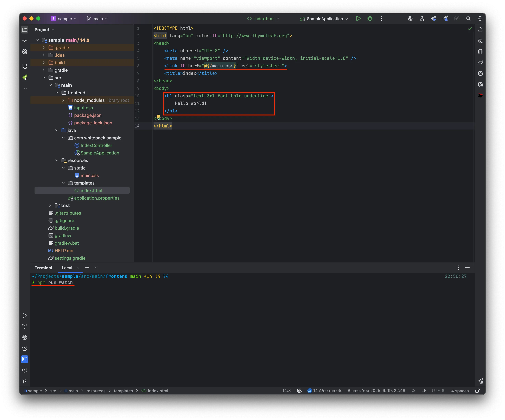Click the 14:8 caret position indicator
This screenshot has height=420, width=505.
coord(286,391)
